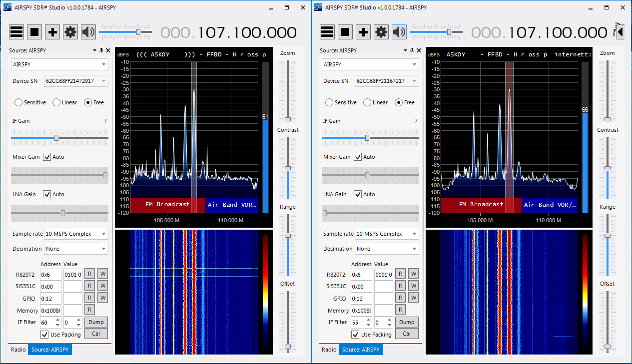
Task: Open the hamburger menu in the left window
Action: point(16,32)
